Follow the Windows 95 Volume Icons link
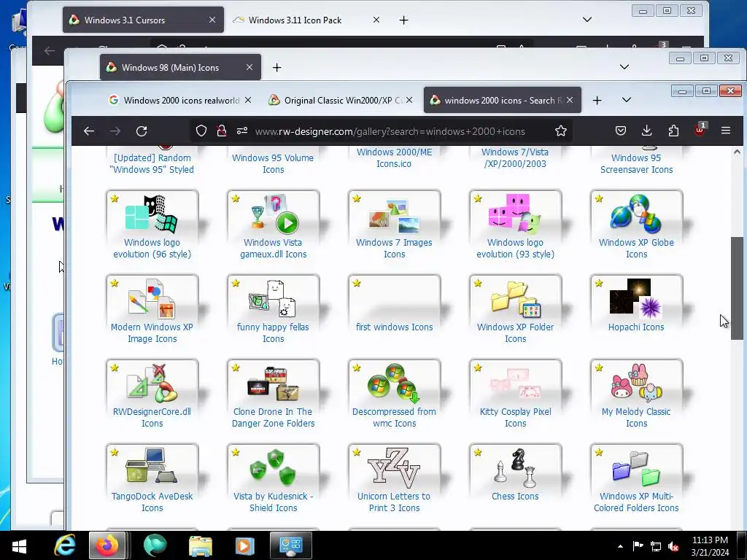The height and width of the screenshot is (560, 747). 273,164
